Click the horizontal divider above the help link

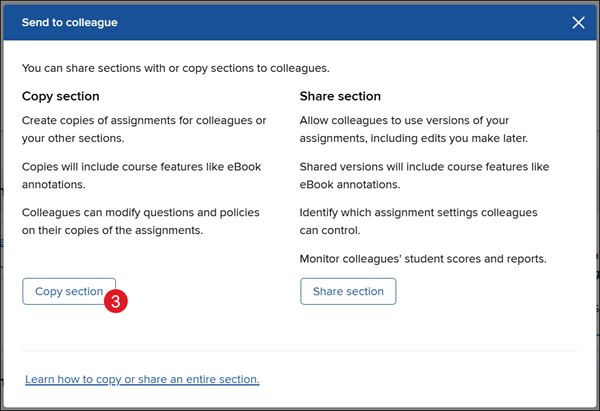pos(300,351)
